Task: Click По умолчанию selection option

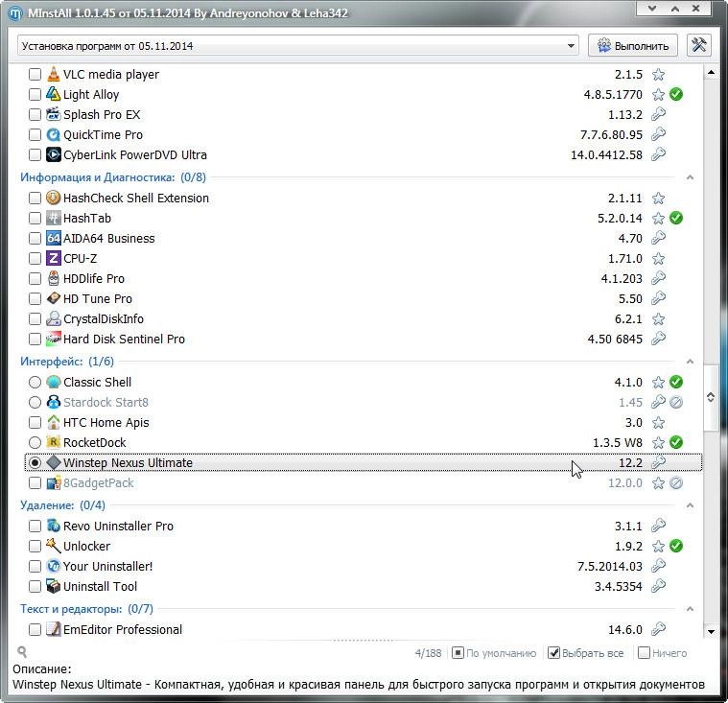Action: pos(494,653)
